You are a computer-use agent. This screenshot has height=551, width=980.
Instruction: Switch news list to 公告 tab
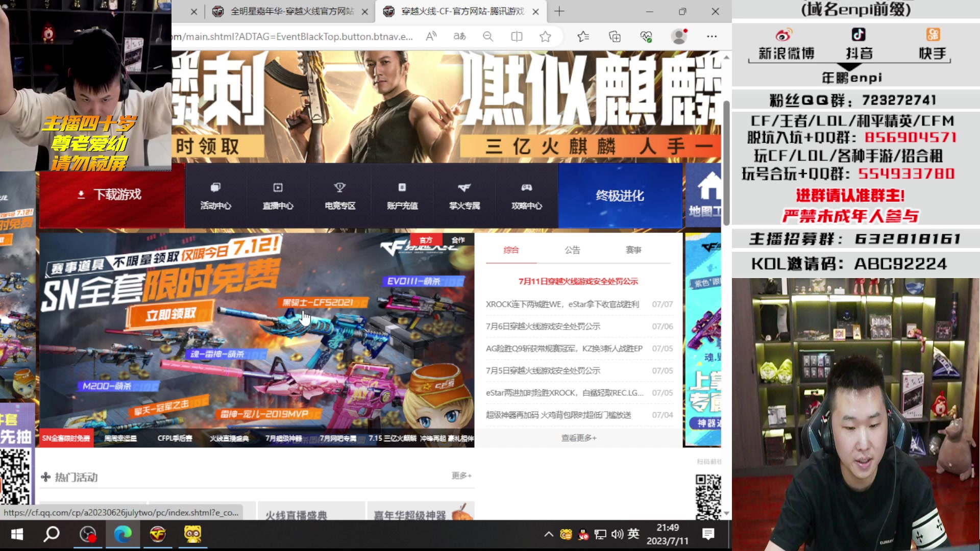(x=572, y=249)
